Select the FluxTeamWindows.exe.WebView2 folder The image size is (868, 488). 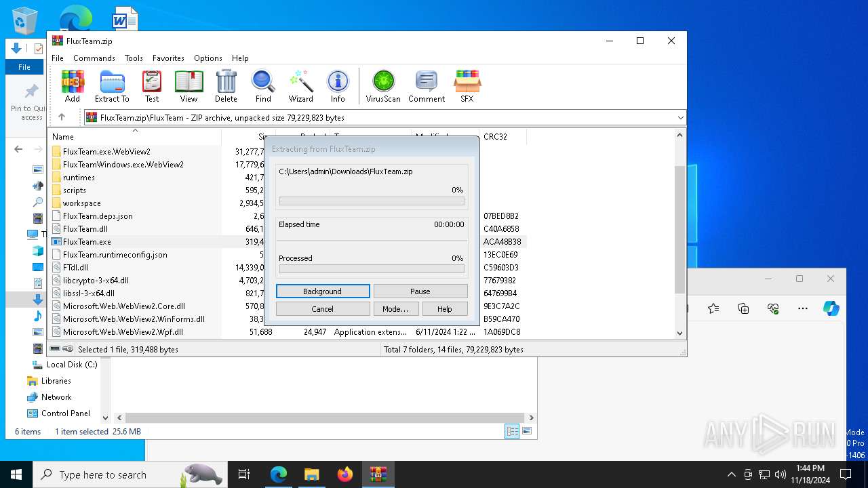click(123, 165)
